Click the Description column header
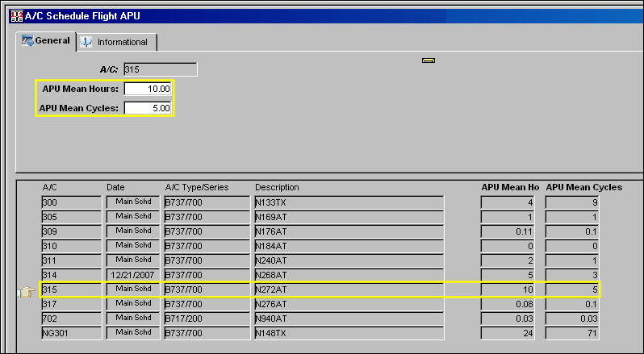 [277, 187]
